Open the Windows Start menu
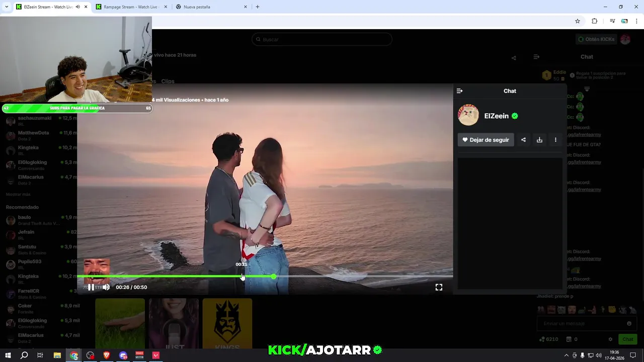Image resolution: width=644 pixels, height=362 pixels. tap(8, 355)
